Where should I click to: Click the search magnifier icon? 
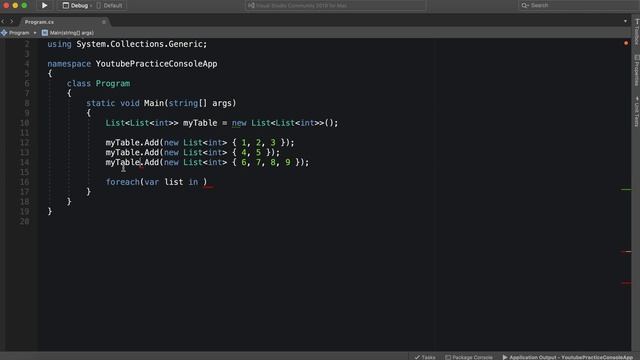524,5
